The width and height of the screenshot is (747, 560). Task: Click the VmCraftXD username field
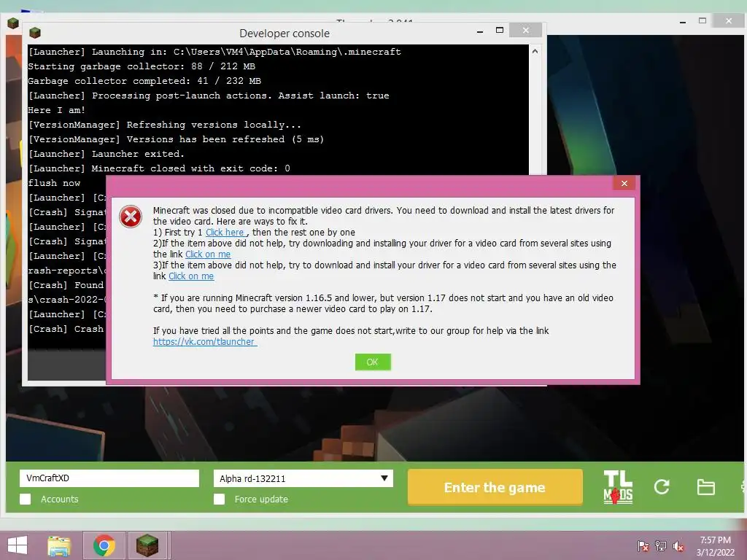[109, 478]
